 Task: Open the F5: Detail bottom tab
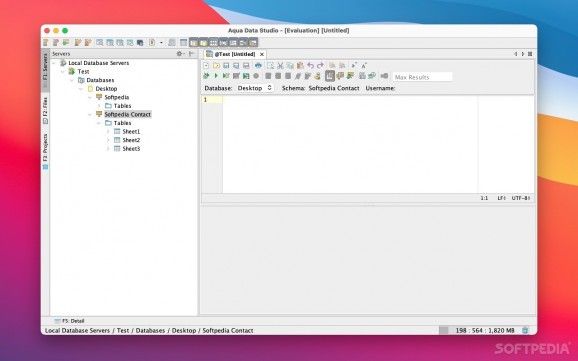pos(69,321)
